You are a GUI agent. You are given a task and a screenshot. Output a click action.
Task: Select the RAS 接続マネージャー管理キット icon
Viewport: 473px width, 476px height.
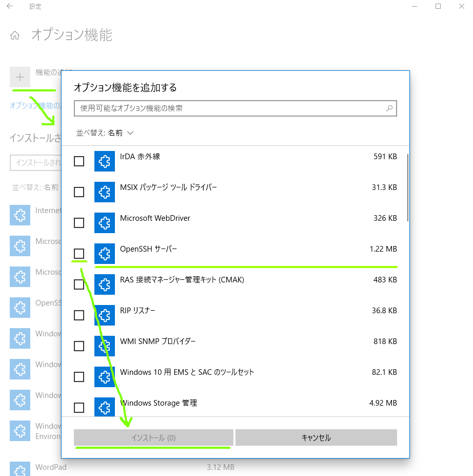(x=105, y=284)
